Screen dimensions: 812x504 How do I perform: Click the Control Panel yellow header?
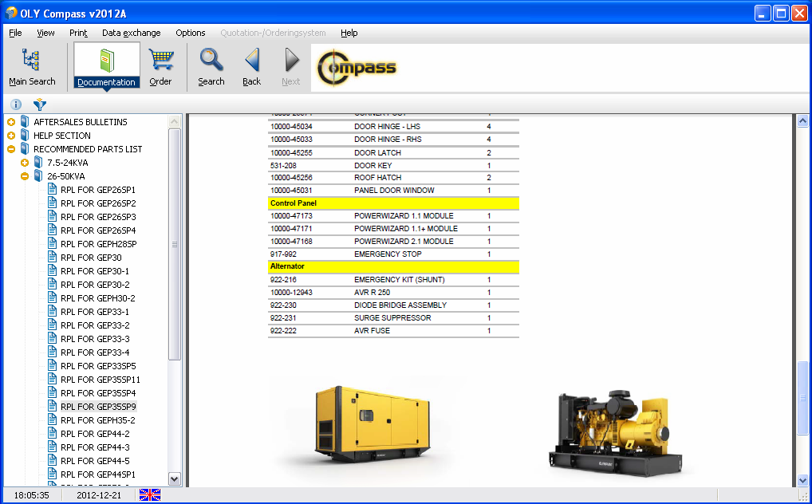point(393,203)
